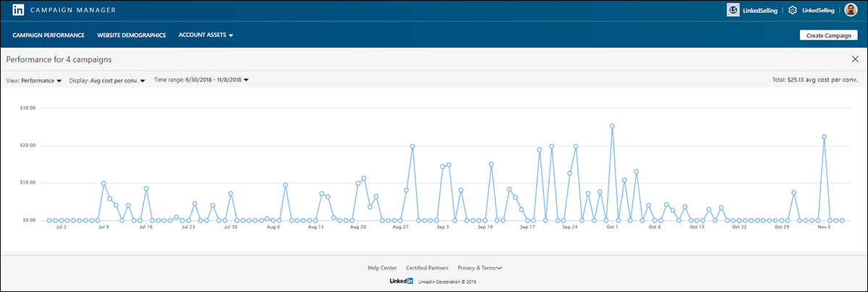Click the Performance for 4 campaigns heading
This screenshot has height=292, width=868.
click(59, 59)
